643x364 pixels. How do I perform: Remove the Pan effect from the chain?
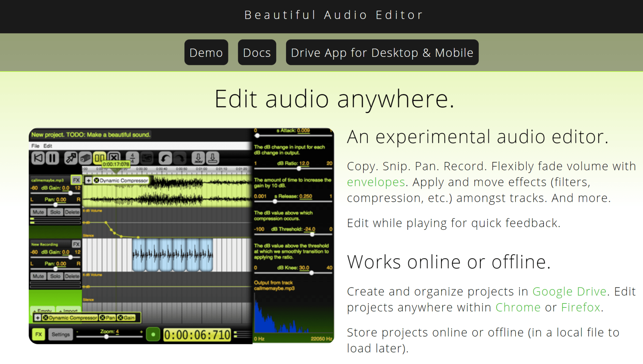click(103, 318)
